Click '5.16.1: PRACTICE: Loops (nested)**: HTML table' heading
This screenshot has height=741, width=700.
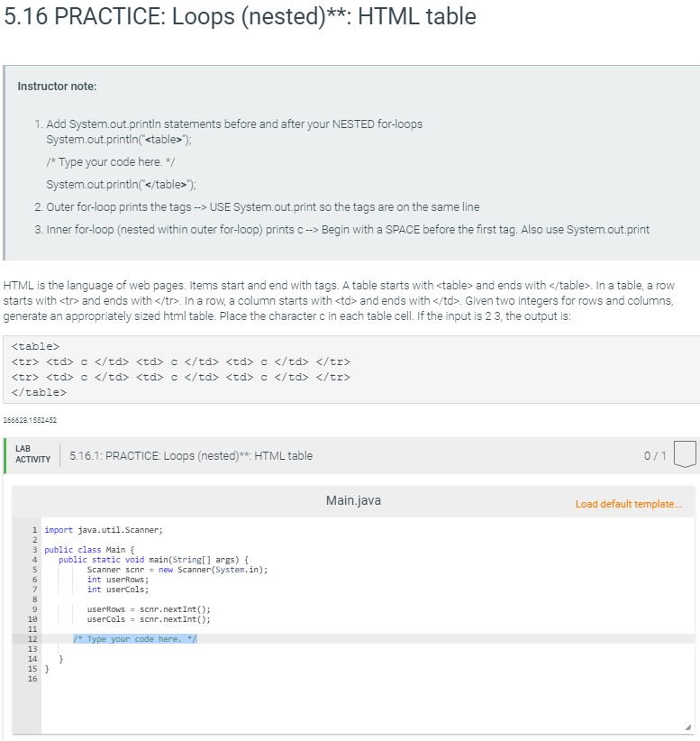191,455
